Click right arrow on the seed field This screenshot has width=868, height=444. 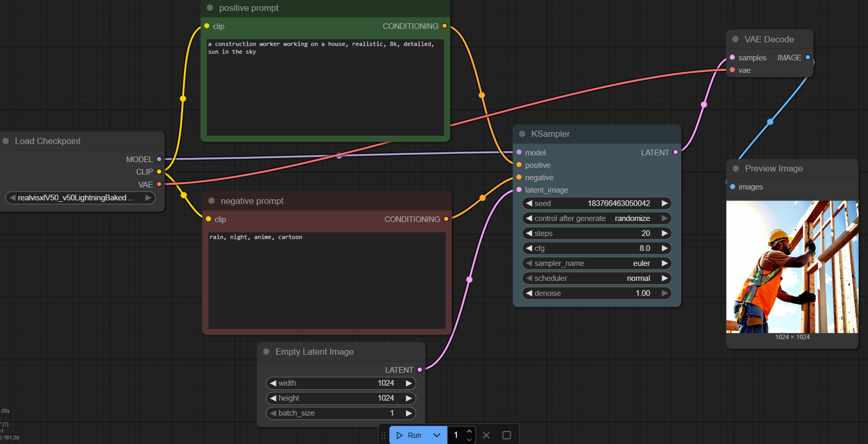pos(665,203)
